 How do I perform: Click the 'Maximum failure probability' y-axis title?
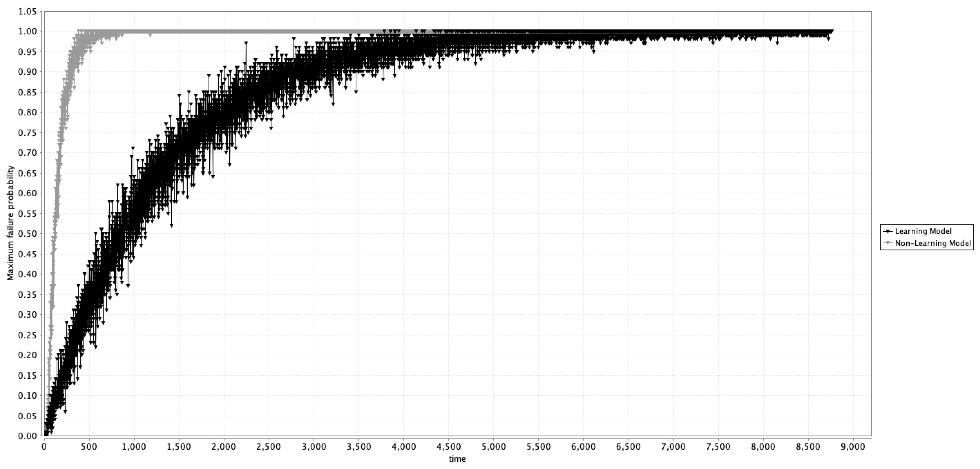[10, 223]
